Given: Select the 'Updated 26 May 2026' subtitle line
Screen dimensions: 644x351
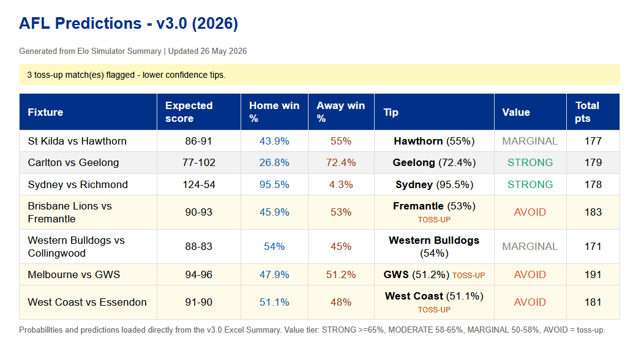Looking at the screenshot, I should coord(133,51).
